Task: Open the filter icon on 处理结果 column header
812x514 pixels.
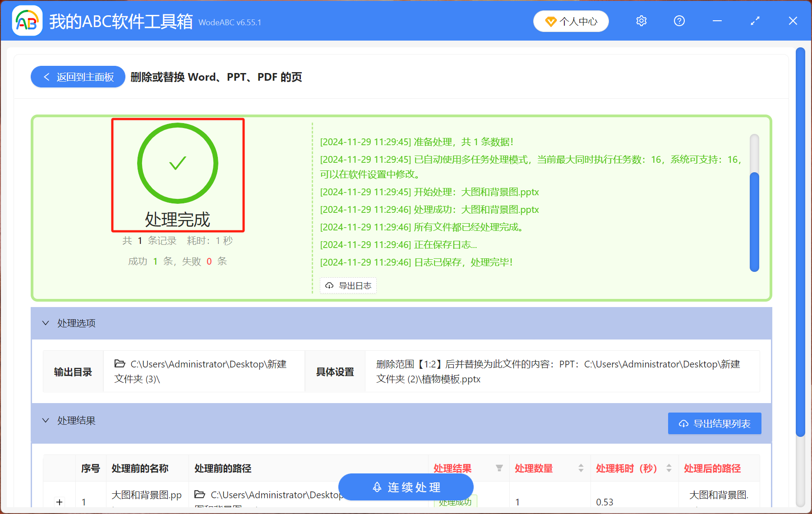Action: point(499,468)
